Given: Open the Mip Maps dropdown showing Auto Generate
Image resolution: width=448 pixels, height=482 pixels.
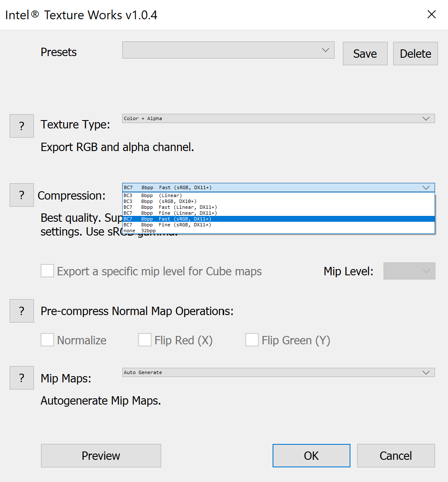Looking at the screenshot, I should [x=278, y=372].
